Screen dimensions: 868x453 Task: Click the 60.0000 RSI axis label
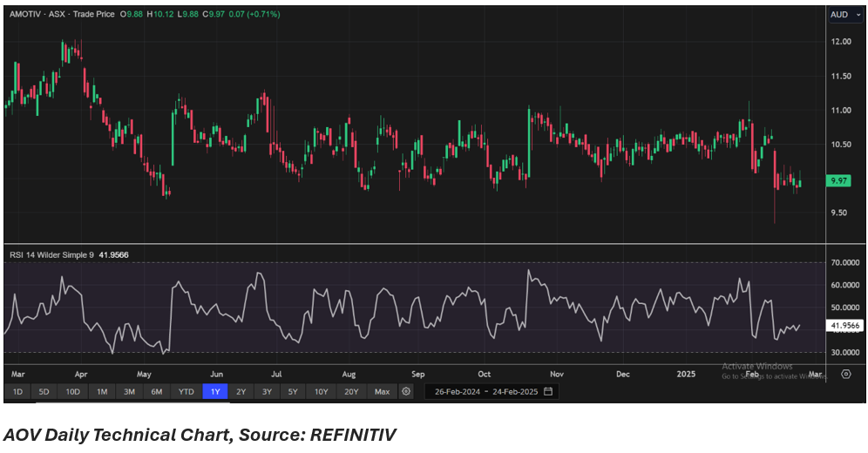point(845,286)
